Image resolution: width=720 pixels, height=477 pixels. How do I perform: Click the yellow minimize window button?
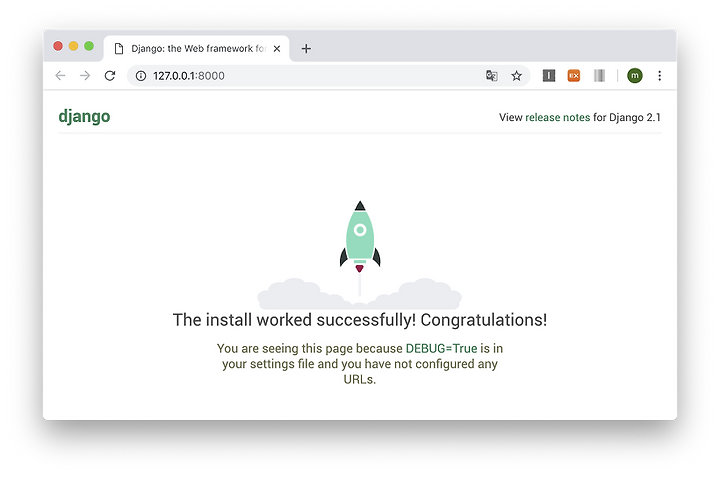click(x=73, y=46)
